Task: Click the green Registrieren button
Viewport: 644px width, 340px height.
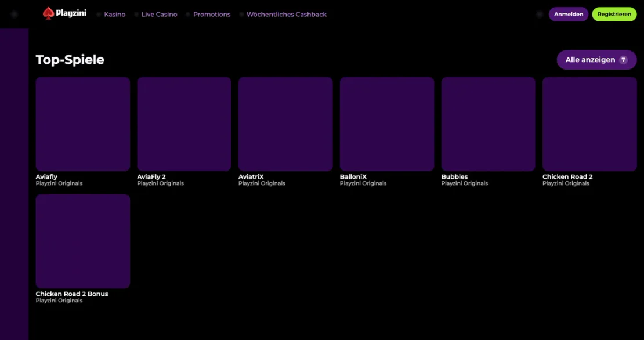Action: pos(614,15)
